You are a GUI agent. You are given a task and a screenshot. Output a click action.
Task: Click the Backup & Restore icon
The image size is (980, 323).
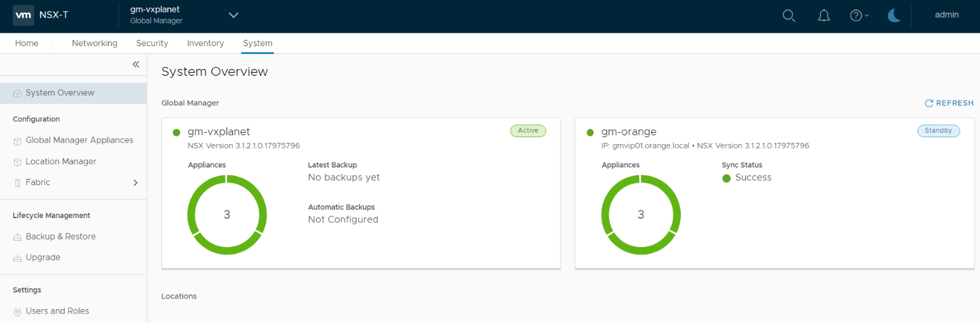point(18,237)
